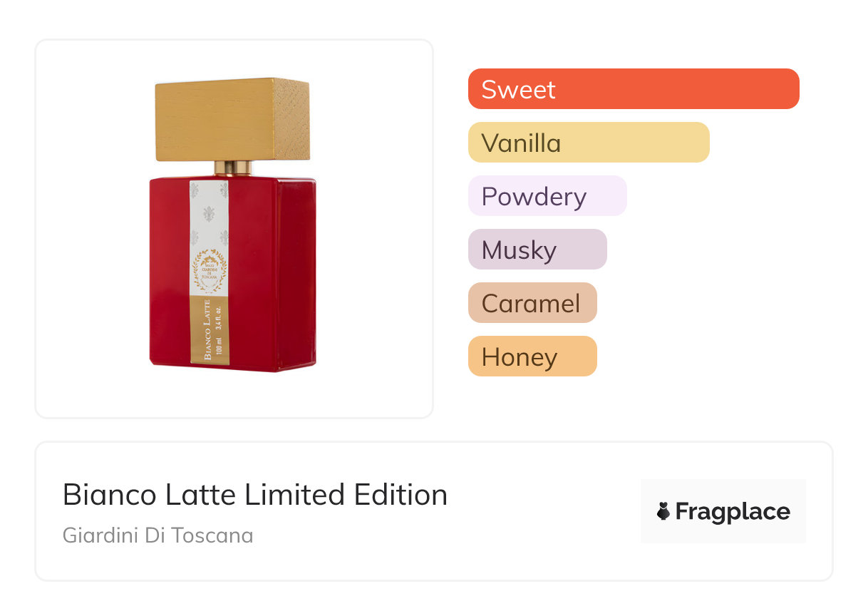Open the 'Bianco Latte Limited Edition' title
This screenshot has height=616, width=868.
click(255, 494)
